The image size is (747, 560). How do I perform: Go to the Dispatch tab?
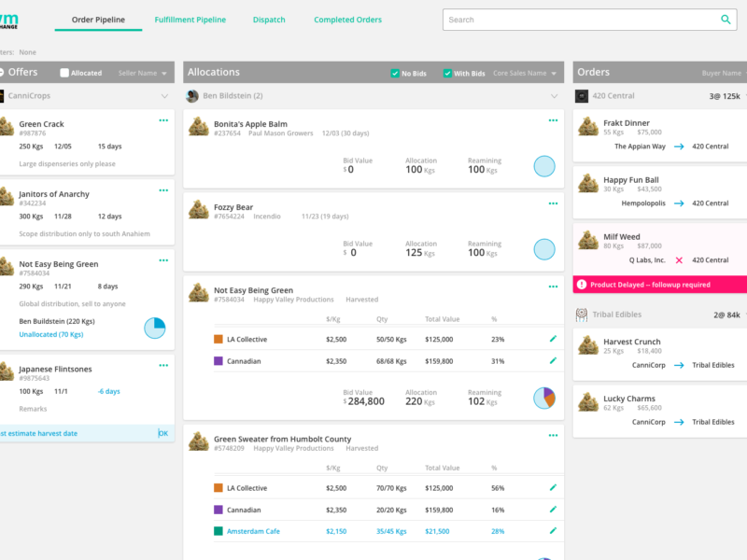[x=269, y=20]
